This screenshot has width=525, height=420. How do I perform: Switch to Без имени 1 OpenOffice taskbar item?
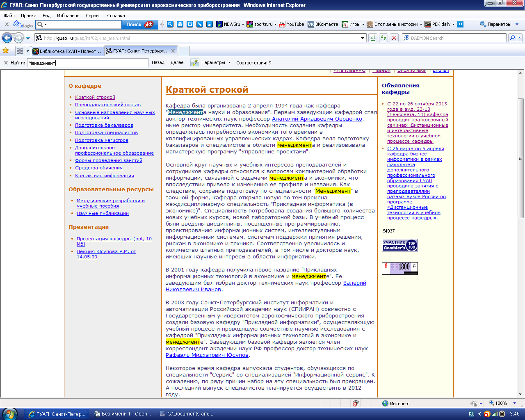123,414
